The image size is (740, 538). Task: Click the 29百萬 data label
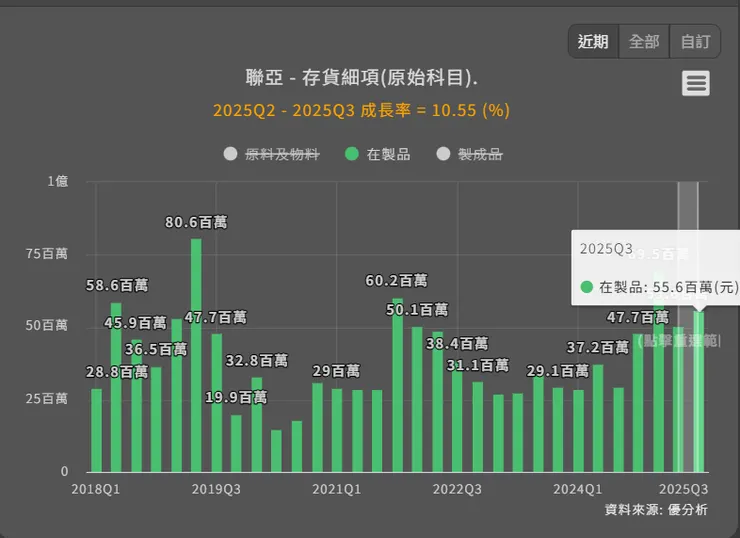coord(336,371)
